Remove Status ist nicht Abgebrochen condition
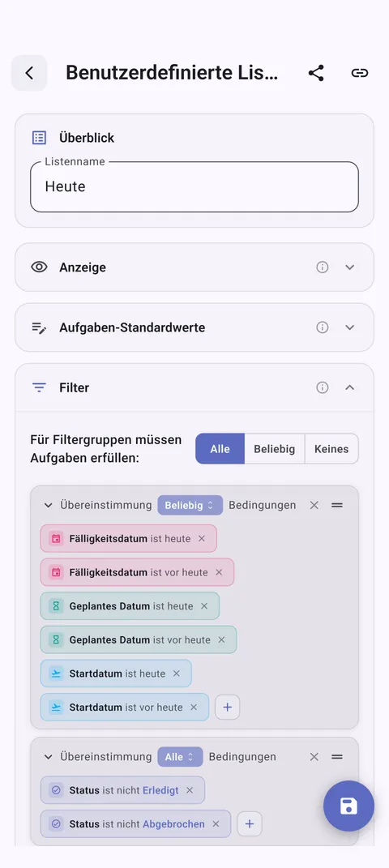The height and width of the screenshot is (868, 389). click(216, 824)
